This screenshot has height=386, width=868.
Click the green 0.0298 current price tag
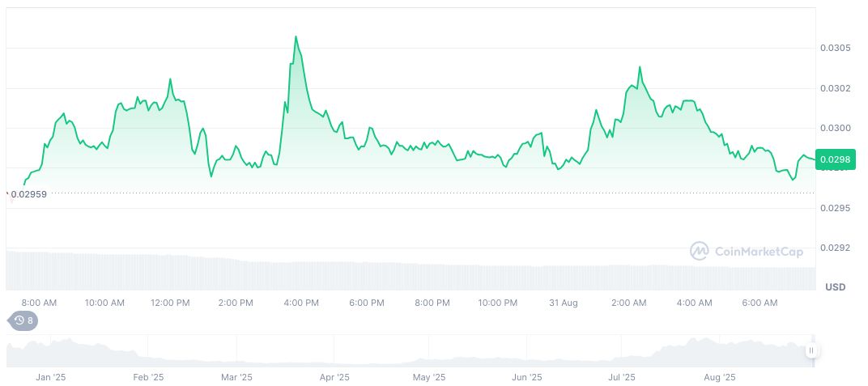pyautogui.click(x=834, y=160)
